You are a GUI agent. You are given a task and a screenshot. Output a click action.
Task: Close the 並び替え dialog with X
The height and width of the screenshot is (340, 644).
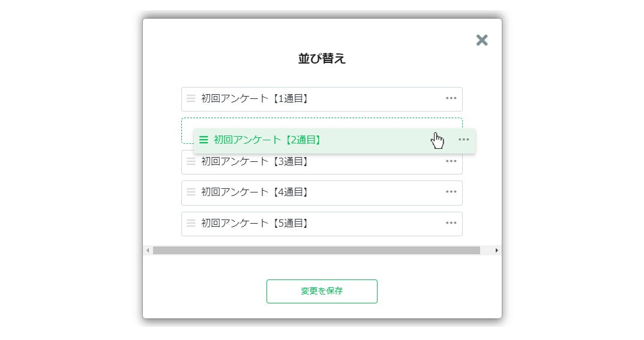[x=481, y=40]
